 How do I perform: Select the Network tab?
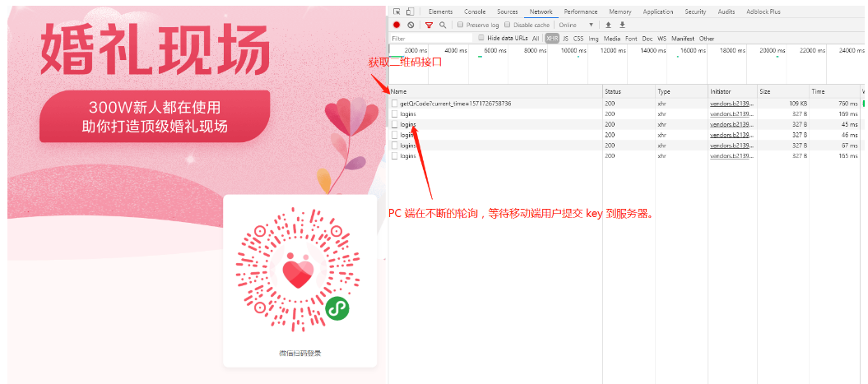point(541,12)
